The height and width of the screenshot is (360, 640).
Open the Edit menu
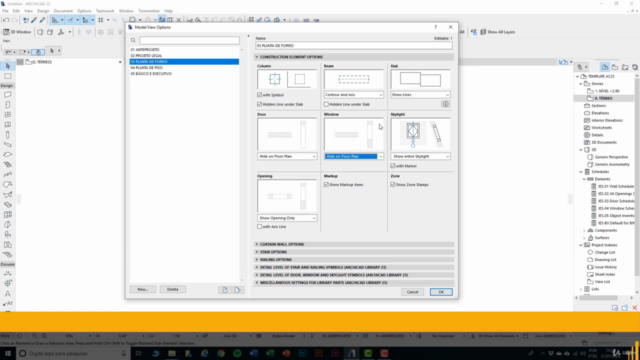point(16,11)
